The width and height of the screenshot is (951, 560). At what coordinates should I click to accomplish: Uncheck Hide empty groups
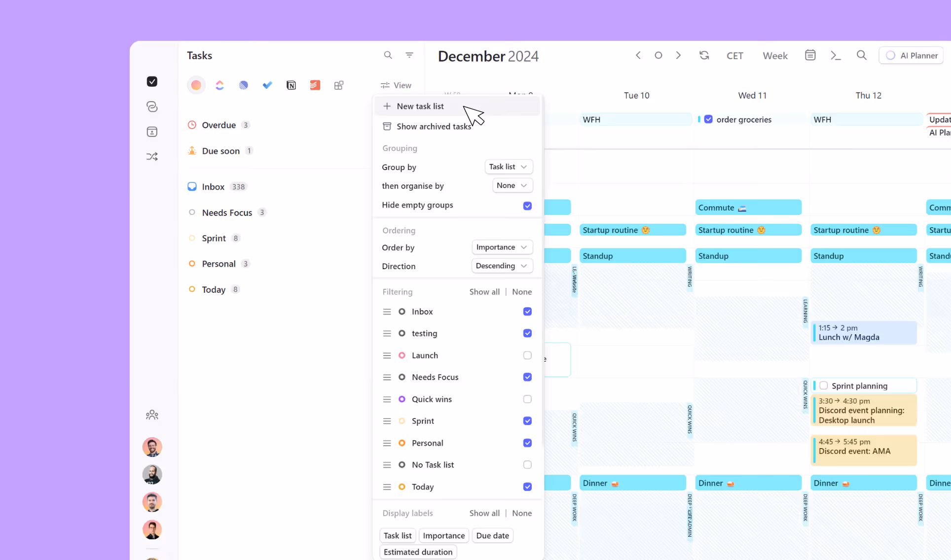pyautogui.click(x=527, y=206)
